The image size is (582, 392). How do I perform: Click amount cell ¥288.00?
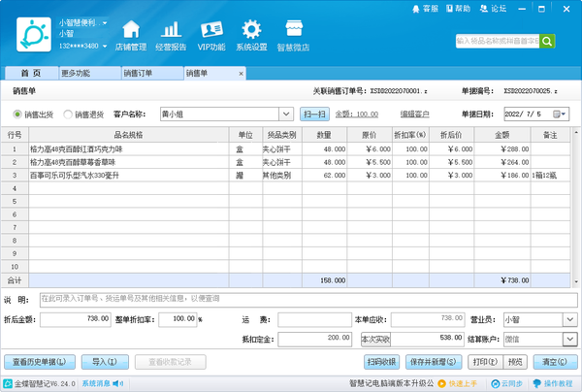[x=502, y=149]
